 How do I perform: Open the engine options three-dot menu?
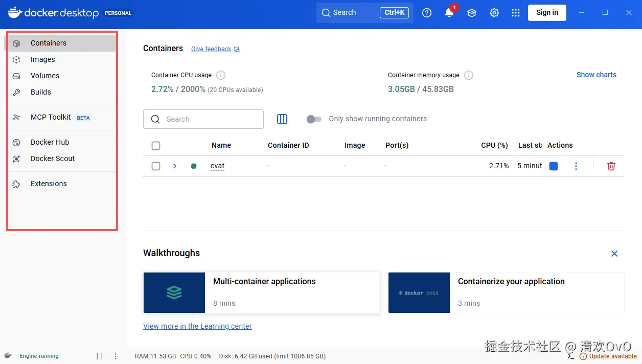point(116,356)
